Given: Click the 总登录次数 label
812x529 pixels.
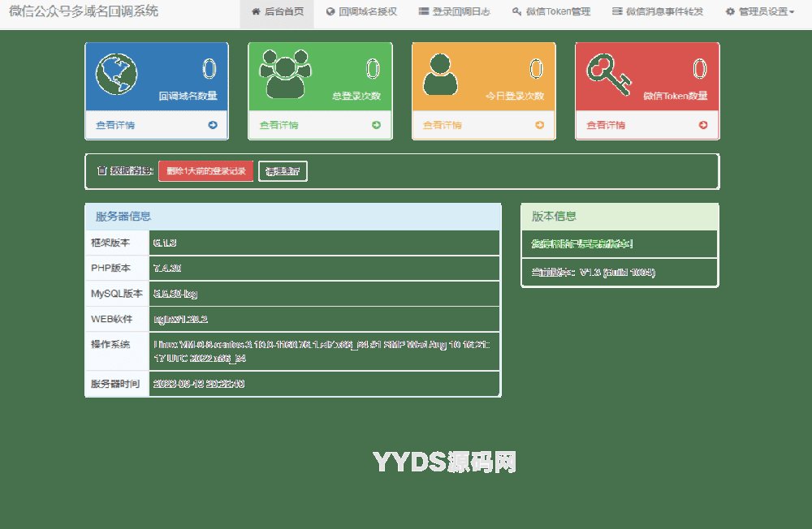Looking at the screenshot, I should click(356, 96).
